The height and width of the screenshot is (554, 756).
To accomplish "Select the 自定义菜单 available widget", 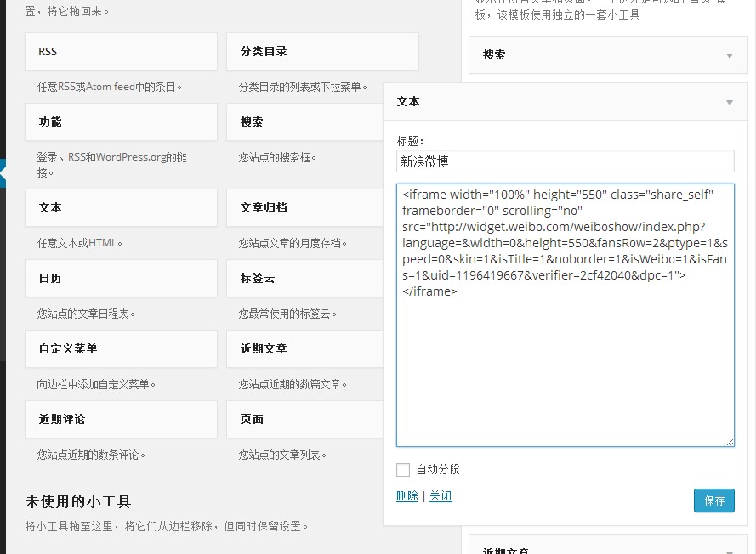I will click(x=121, y=349).
